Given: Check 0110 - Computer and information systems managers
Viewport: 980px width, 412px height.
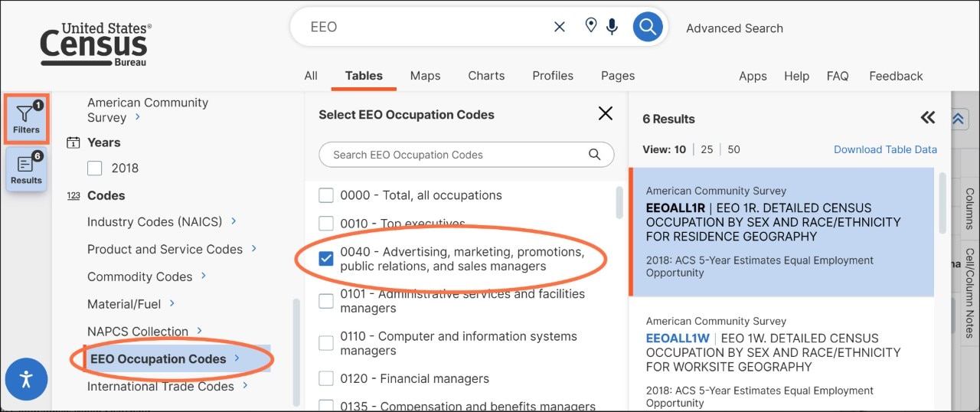Looking at the screenshot, I should pos(326,343).
